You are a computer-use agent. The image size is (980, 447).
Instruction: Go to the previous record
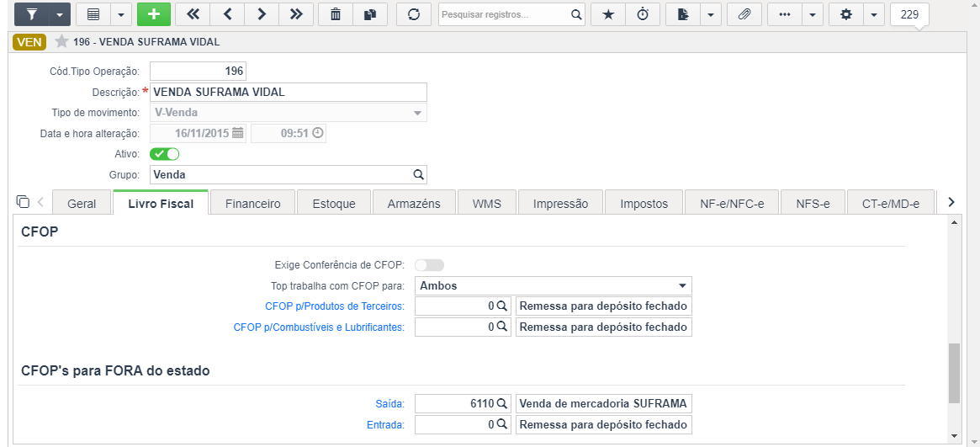pos(227,14)
